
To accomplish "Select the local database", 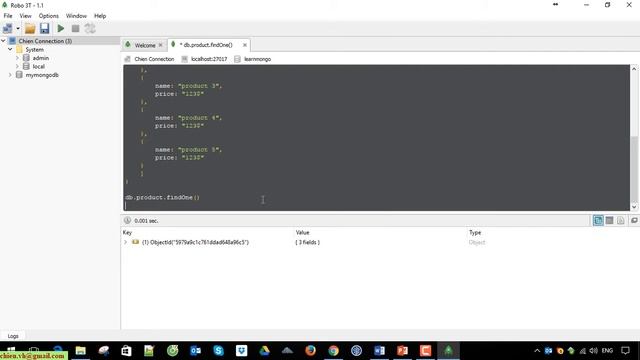I will tap(38, 66).
